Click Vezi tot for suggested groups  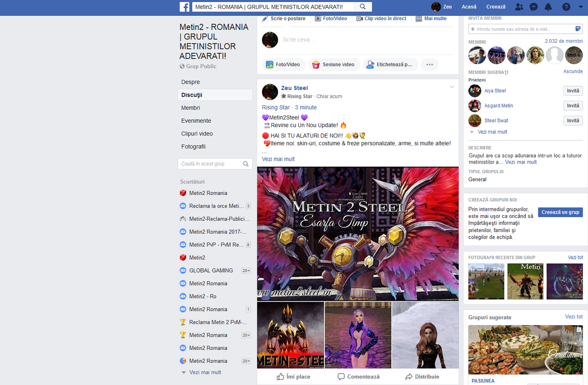[x=574, y=317]
